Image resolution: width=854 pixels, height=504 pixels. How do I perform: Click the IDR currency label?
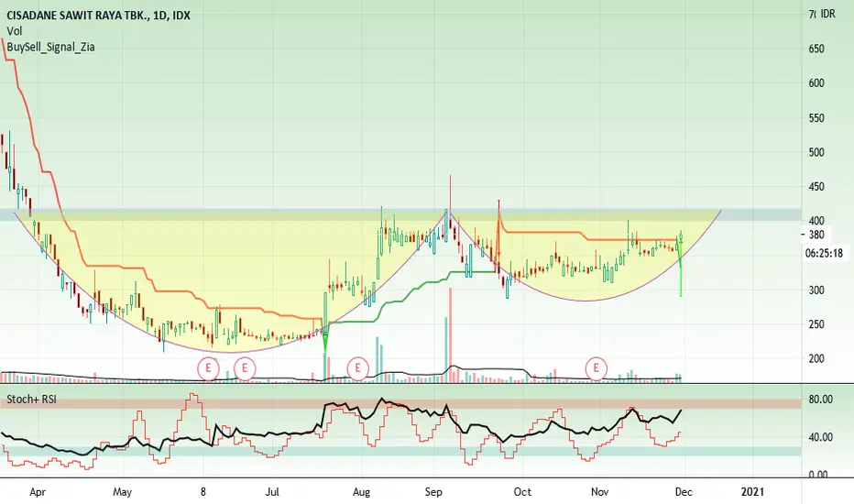tap(827, 14)
